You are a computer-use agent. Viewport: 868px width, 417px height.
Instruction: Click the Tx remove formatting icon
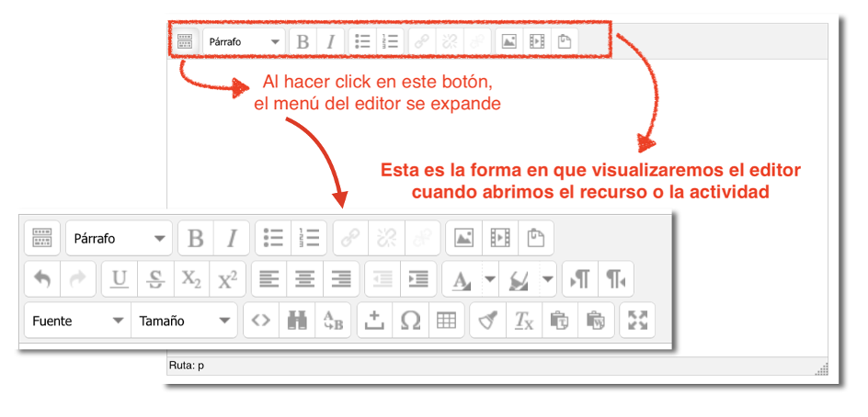pos(524,321)
